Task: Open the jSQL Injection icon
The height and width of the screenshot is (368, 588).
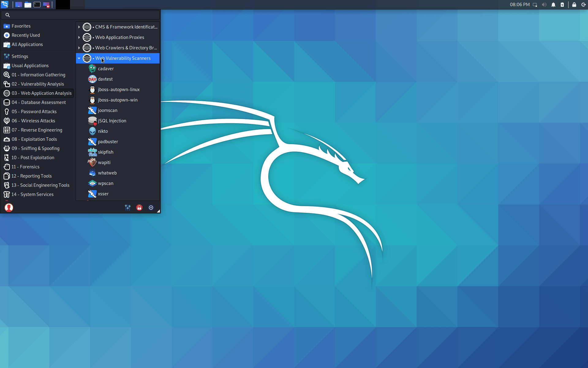Action: click(92, 121)
